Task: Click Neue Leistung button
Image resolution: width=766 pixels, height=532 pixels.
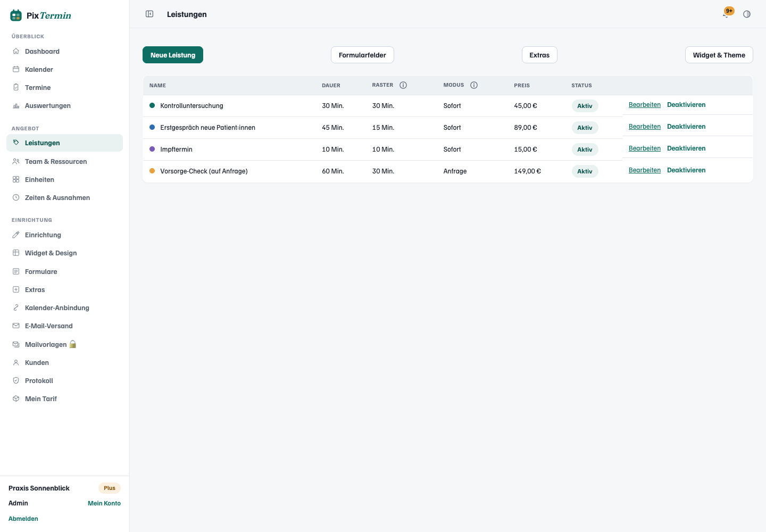Action: pyautogui.click(x=173, y=55)
